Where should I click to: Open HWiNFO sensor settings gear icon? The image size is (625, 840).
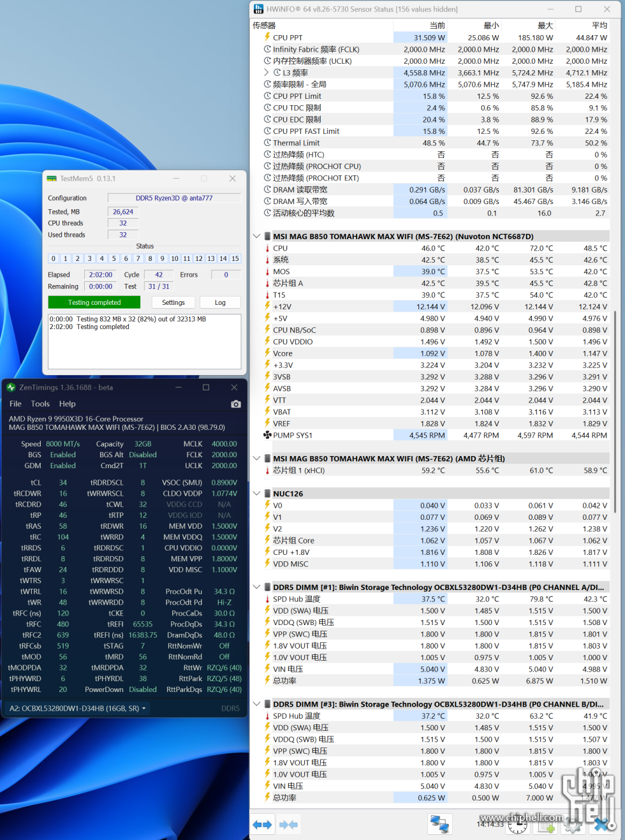[x=573, y=826]
